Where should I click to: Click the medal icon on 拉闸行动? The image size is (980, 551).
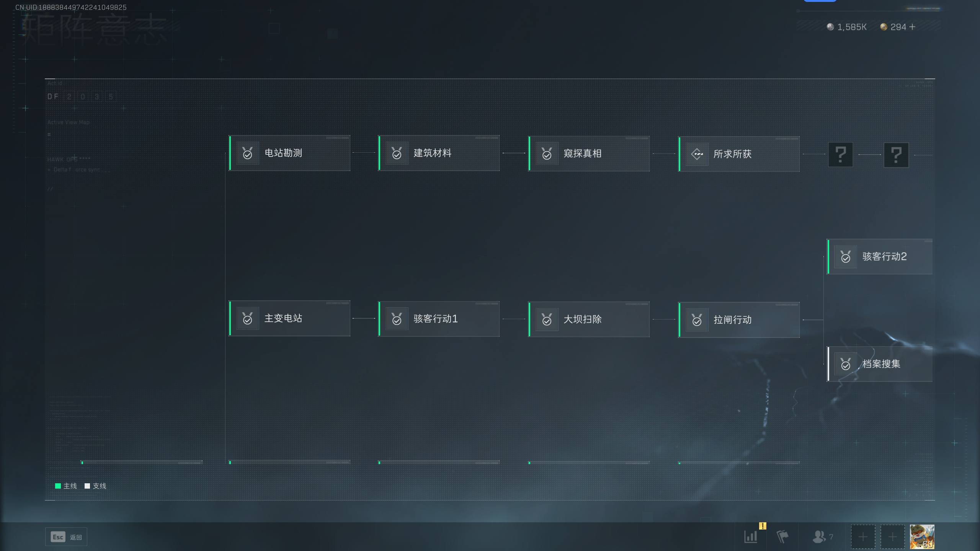click(x=697, y=320)
